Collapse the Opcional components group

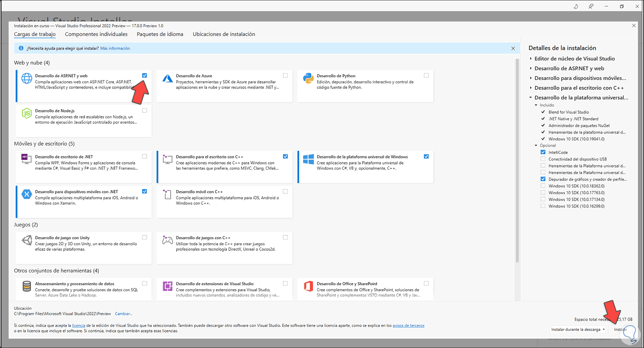click(x=536, y=146)
